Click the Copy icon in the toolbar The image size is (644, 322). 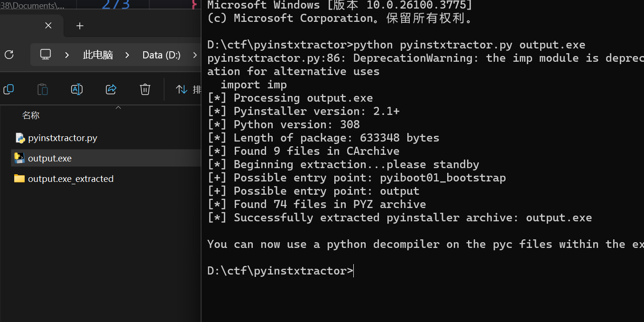[9, 89]
